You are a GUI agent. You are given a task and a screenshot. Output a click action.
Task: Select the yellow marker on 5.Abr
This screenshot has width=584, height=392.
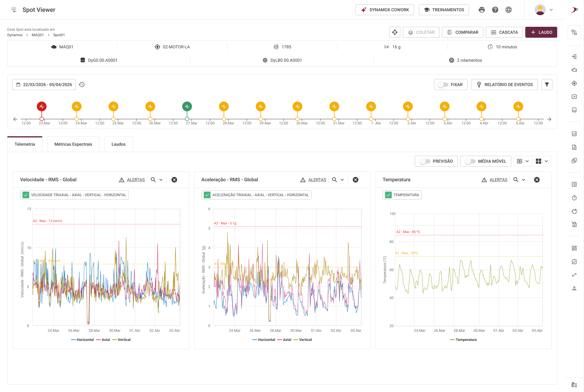(x=518, y=106)
